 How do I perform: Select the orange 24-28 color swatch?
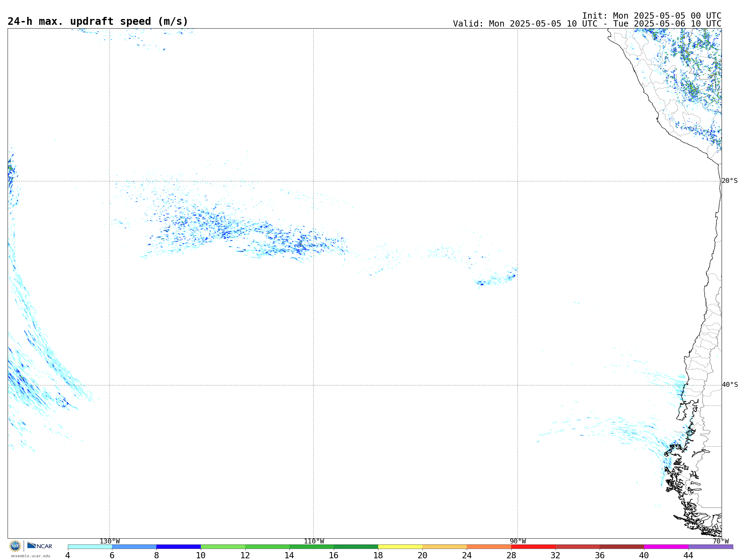[x=489, y=547]
